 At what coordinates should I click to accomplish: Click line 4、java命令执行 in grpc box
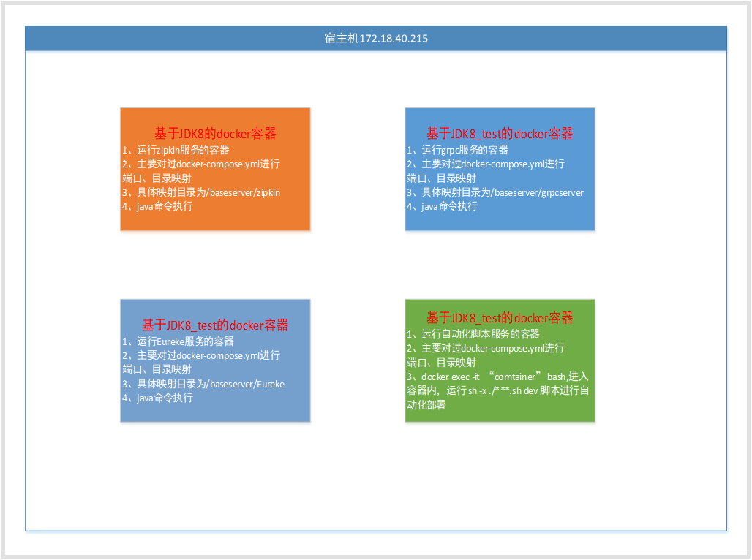coord(442,207)
